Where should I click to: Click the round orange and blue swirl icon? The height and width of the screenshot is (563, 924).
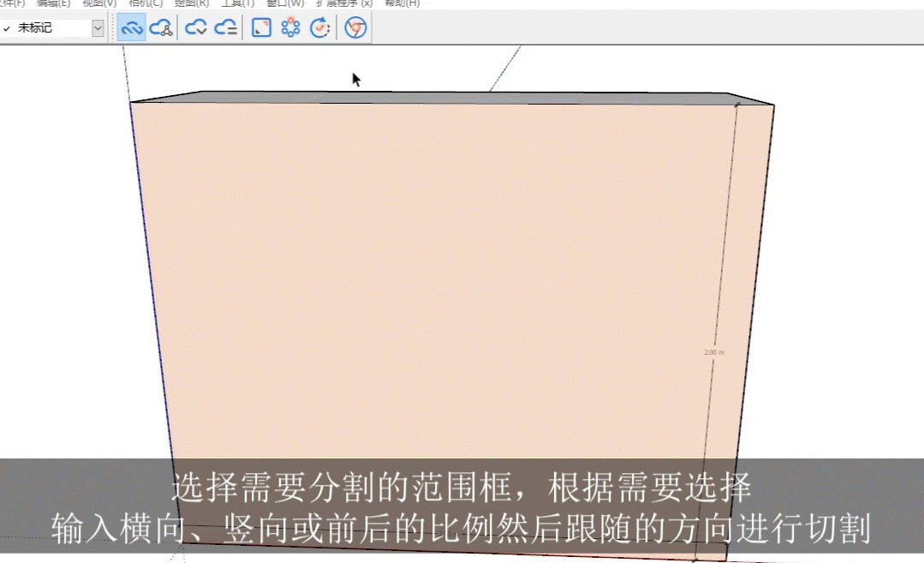pyautogui.click(x=355, y=28)
